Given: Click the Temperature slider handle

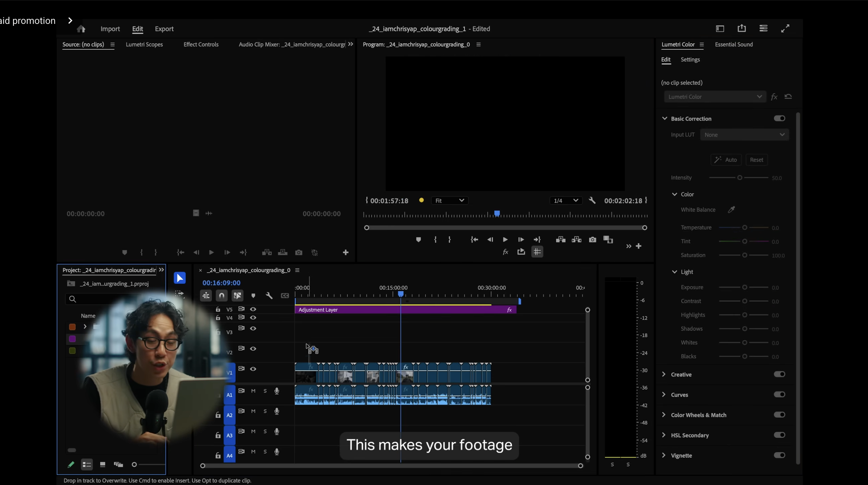Looking at the screenshot, I should pyautogui.click(x=745, y=228).
